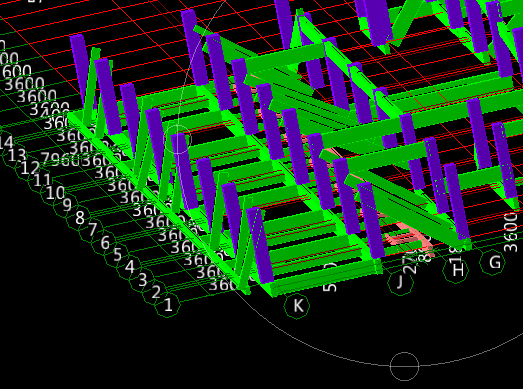The height and width of the screenshot is (389, 523).
Task: Select grid bubble labeled 2
Action: click(x=155, y=292)
